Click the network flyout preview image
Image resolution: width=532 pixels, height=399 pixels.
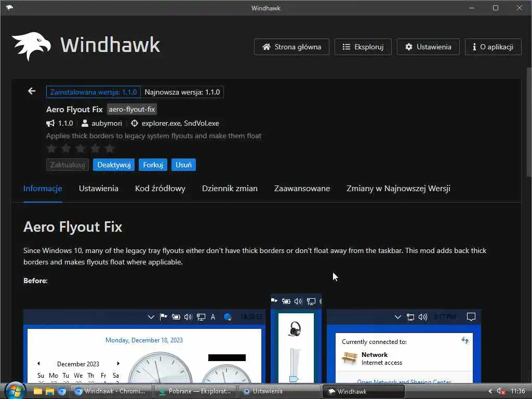(x=404, y=346)
